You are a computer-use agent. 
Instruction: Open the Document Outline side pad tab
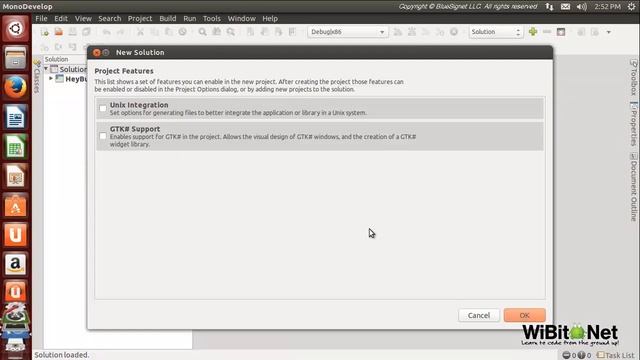pos(633,187)
